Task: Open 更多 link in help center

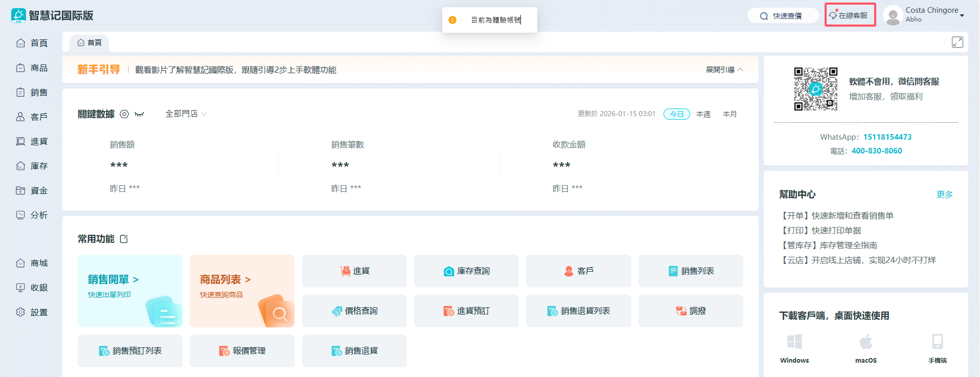Action: click(944, 194)
